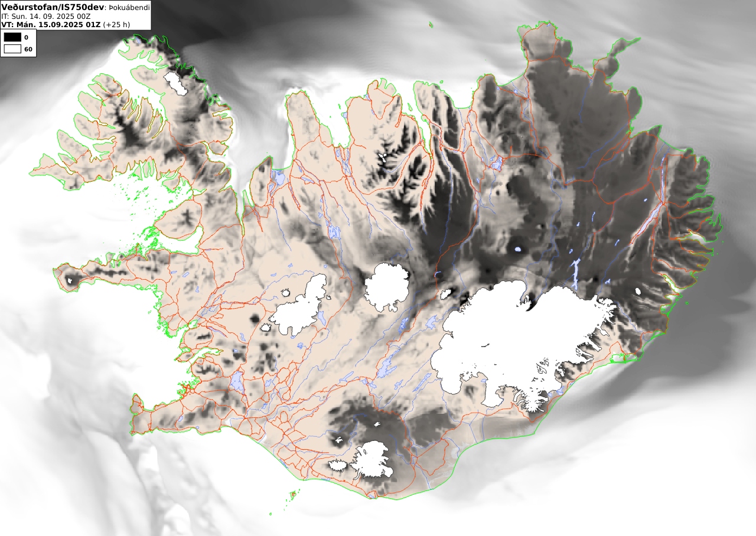Click the white legend swatch for 60

pyautogui.click(x=12, y=49)
